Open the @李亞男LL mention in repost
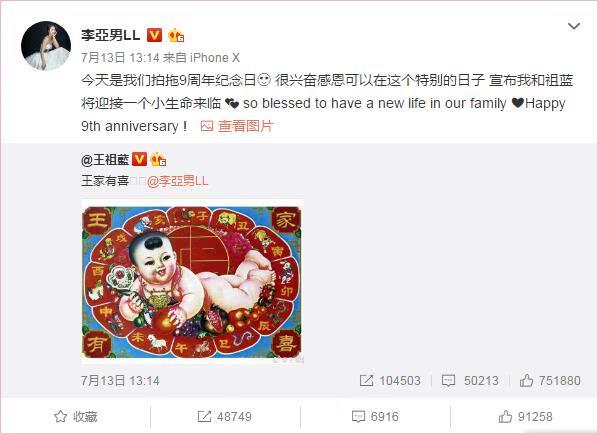597x433 pixels. pyautogui.click(x=178, y=181)
